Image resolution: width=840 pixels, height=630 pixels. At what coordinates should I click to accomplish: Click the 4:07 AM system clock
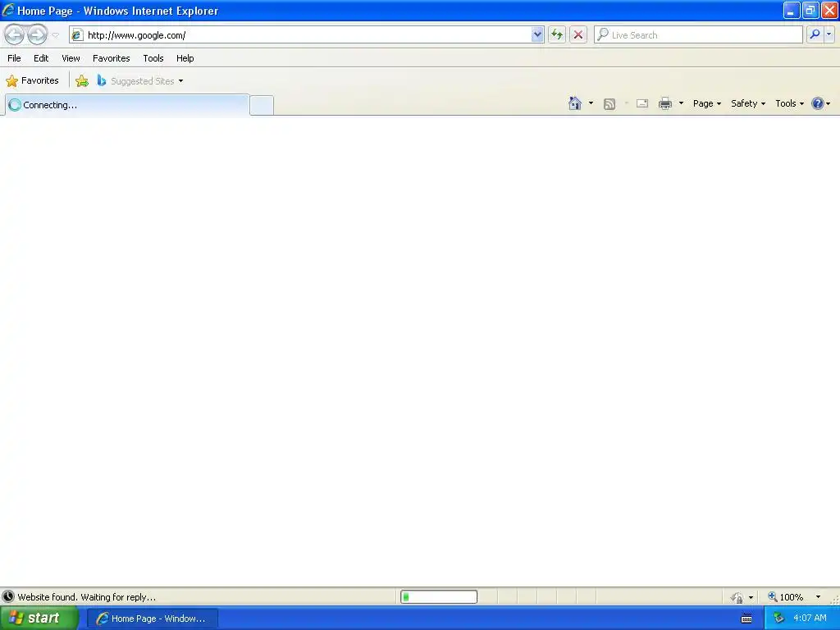(x=810, y=619)
